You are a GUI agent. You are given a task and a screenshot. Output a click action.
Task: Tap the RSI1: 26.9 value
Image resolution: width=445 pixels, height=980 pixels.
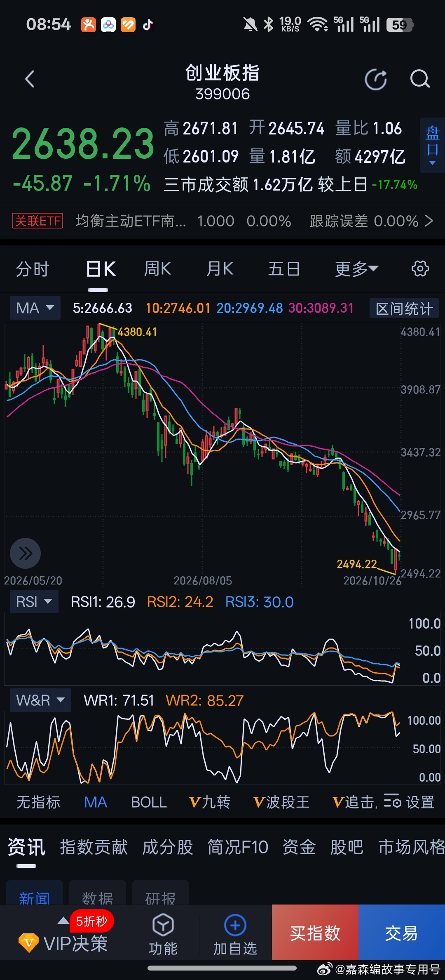point(103,602)
